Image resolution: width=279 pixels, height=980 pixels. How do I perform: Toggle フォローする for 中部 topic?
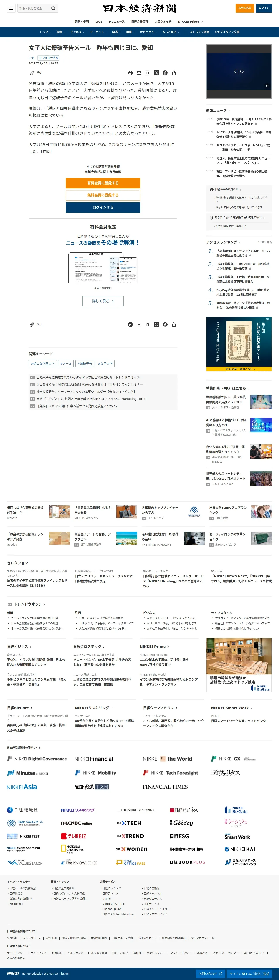[48, 58]
